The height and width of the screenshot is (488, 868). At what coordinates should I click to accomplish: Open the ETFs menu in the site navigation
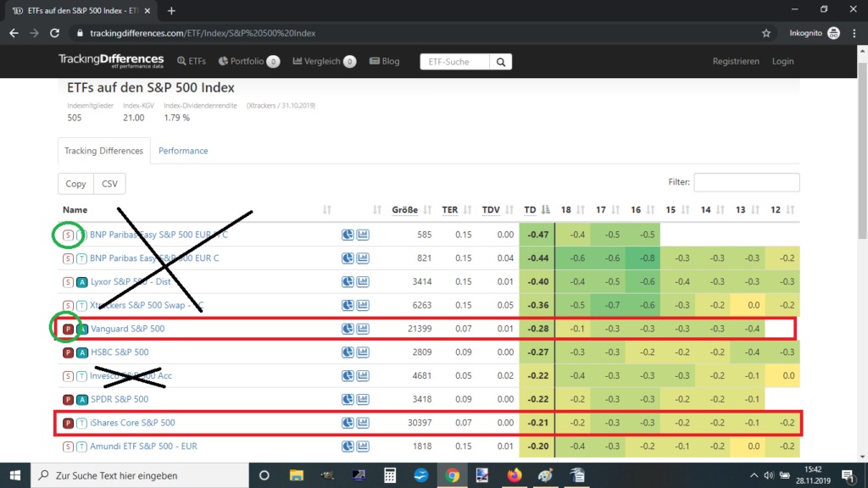[192, 61]
